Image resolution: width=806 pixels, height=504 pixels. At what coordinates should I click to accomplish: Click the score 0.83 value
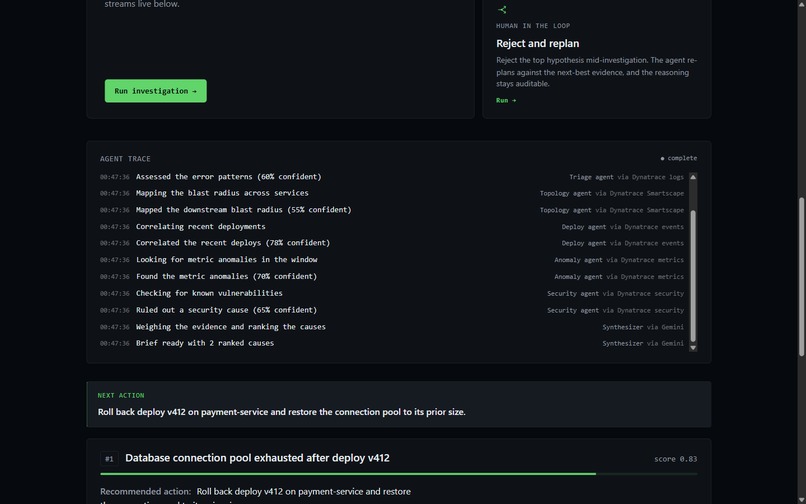[675, 459]
